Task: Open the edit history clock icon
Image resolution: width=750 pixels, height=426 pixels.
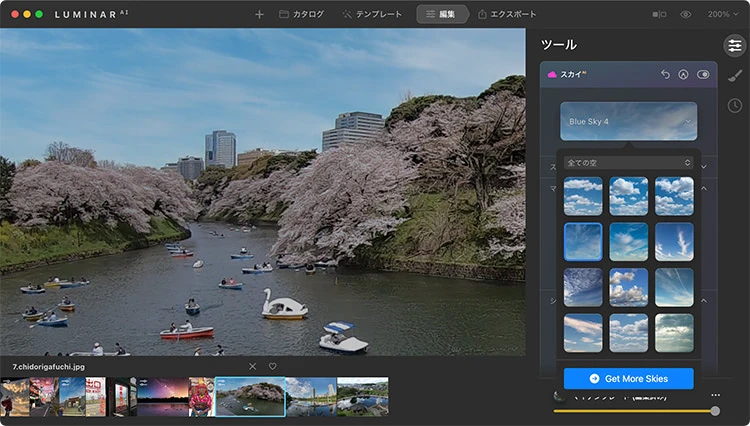Action: coord(734,105)
